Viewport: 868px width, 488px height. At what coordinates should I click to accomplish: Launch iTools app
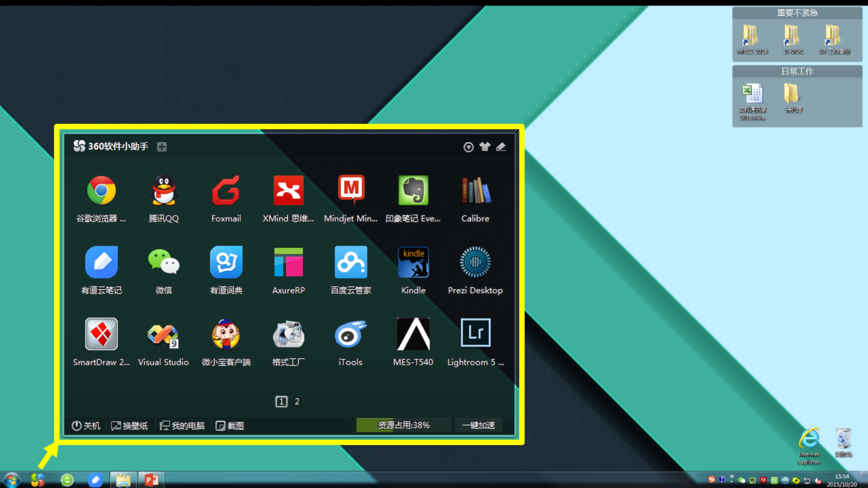[351, 334]
